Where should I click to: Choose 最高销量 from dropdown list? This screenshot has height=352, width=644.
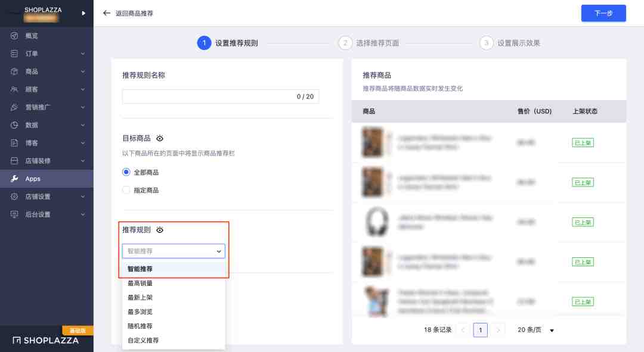(174, 283)
